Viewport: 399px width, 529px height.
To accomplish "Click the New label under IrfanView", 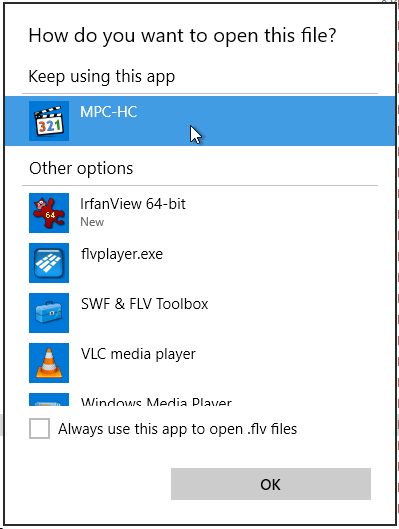I will 92,222.
